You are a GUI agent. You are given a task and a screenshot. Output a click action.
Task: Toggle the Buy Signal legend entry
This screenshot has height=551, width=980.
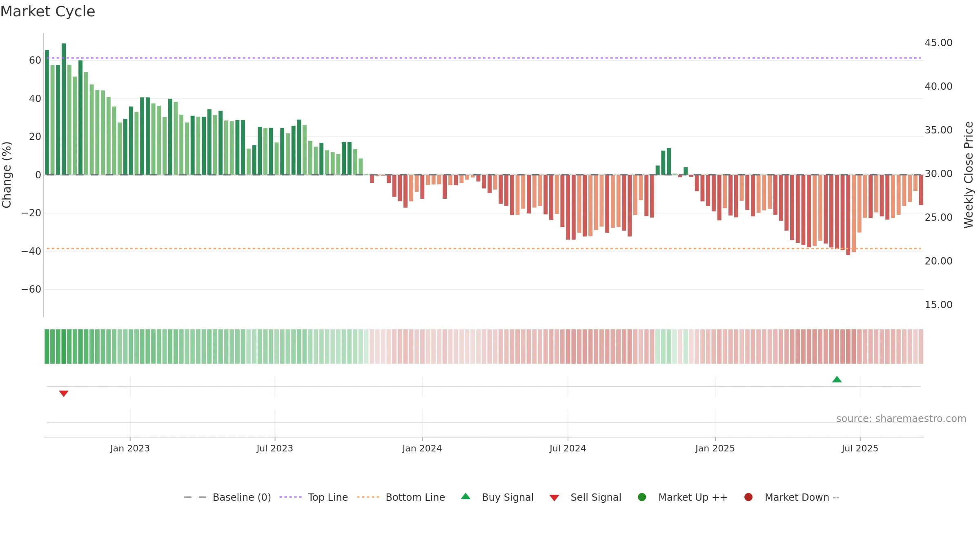pyautogui.click(x=497, y=497)
